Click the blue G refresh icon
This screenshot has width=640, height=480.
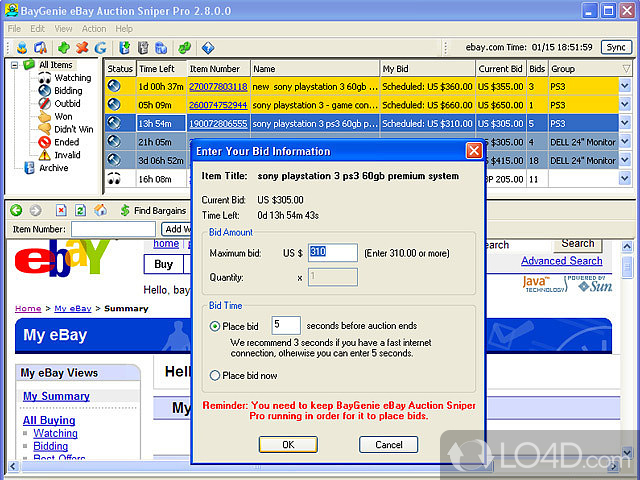[100, 48]
